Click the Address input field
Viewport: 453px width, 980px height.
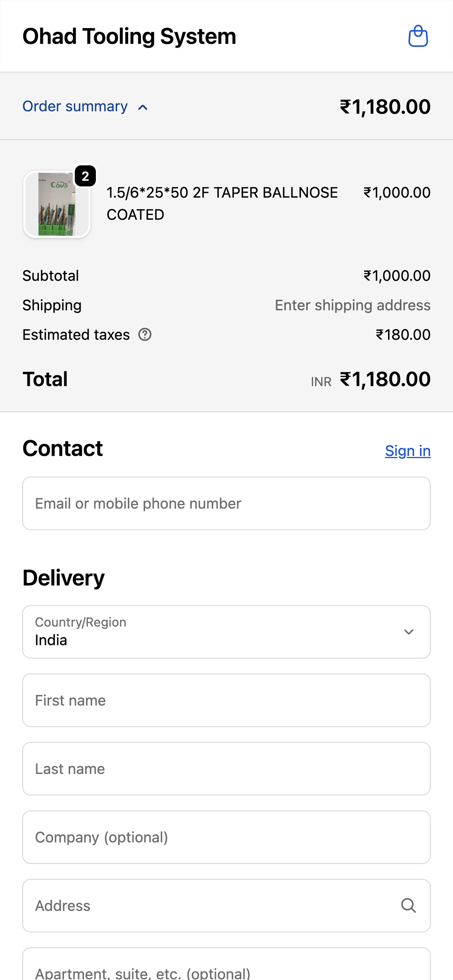(226, 905)
